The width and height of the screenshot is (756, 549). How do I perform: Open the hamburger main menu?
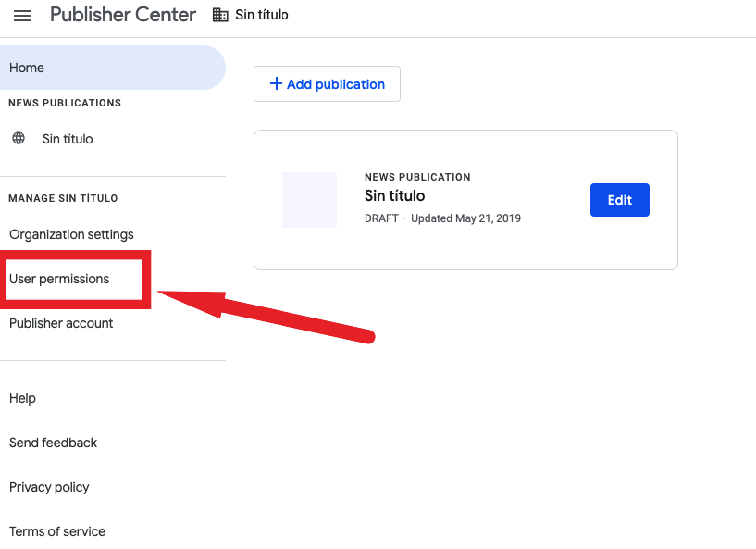[21, 16]
